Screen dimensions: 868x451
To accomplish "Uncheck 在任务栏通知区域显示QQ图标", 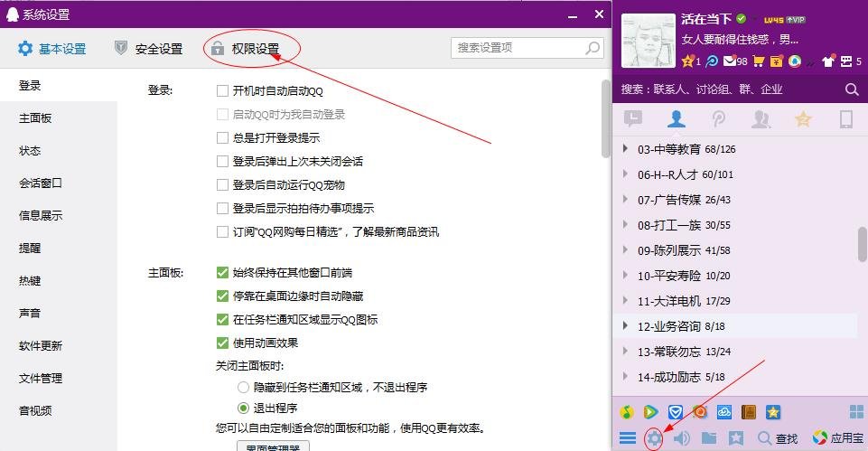I will tap(222, 320).
